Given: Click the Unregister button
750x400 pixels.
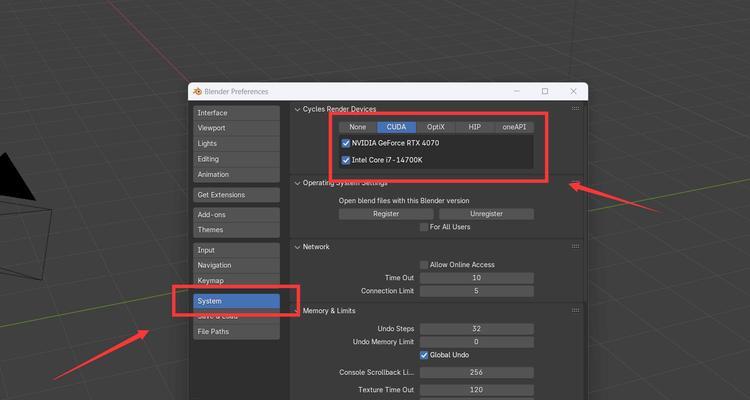Looking at the screenshot, I should [x=486, y=214].
